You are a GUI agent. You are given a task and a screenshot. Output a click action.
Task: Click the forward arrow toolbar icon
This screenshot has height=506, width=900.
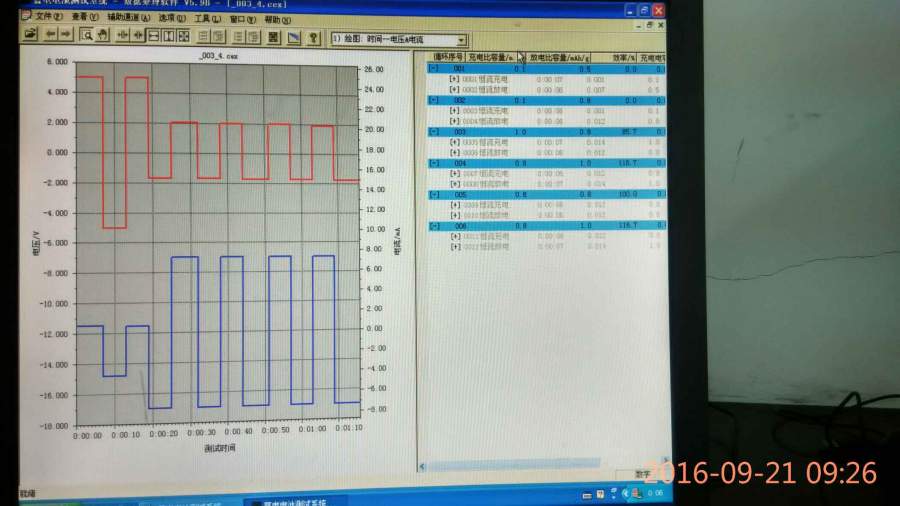[66, 35]
